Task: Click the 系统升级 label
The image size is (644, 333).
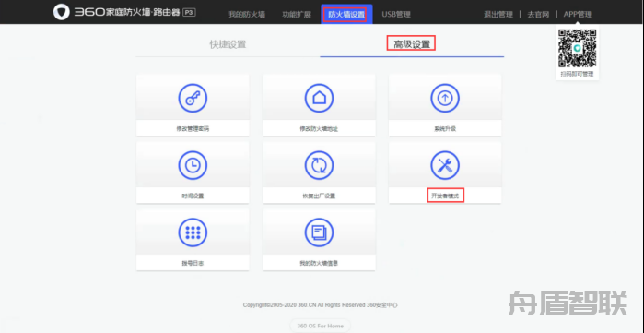Action: point(445,128)
